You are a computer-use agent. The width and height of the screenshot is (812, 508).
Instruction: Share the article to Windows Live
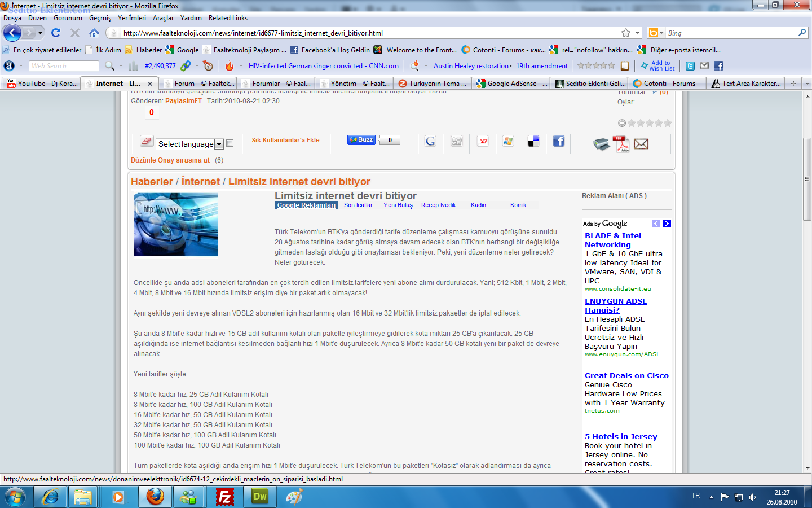508,141
